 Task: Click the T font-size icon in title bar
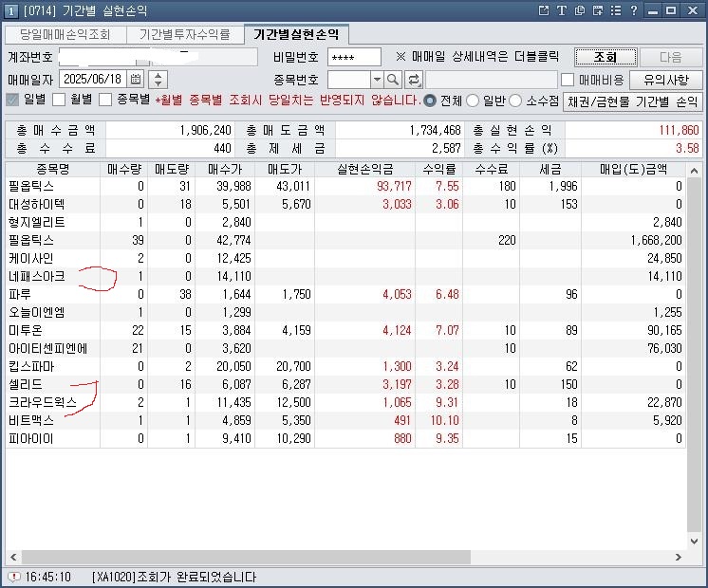[561, 10]
